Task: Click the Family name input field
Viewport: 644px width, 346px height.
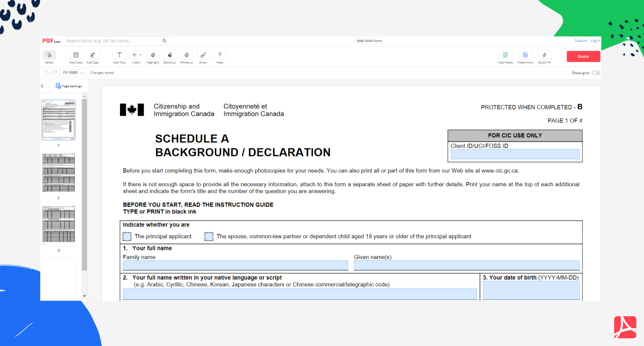Action: tap(235, 265)
